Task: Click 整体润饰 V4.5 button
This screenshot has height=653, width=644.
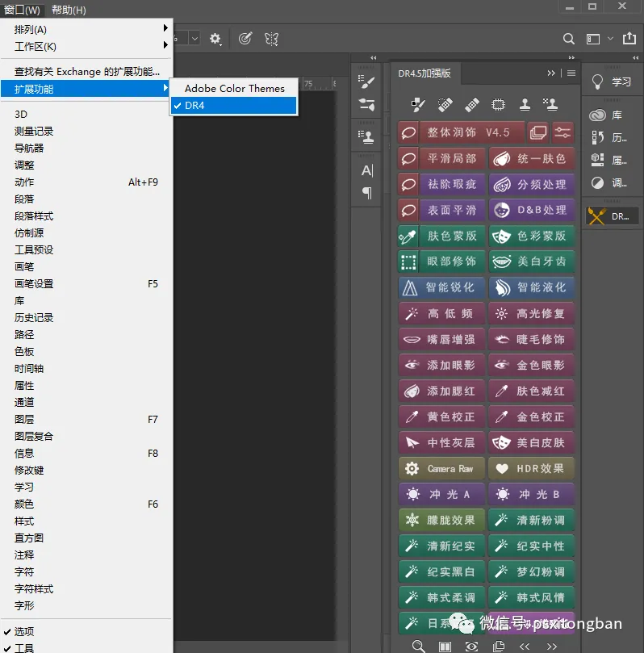Action: click(471, 132)
